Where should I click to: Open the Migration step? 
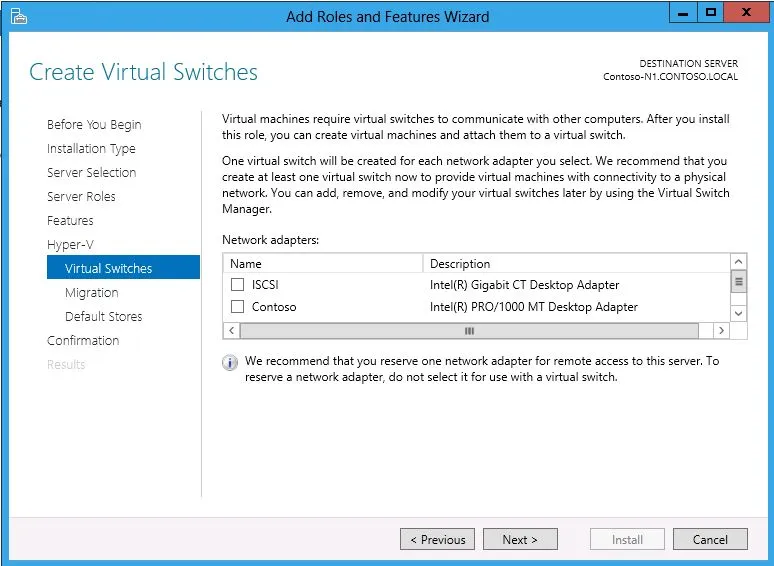[92, 293]
